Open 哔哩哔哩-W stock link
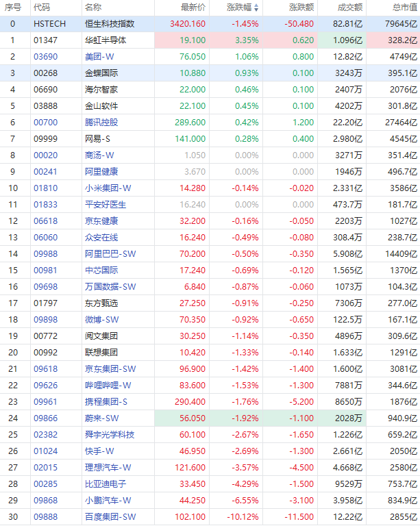Viewport: 420px width, 528px height. pos(108,386)
